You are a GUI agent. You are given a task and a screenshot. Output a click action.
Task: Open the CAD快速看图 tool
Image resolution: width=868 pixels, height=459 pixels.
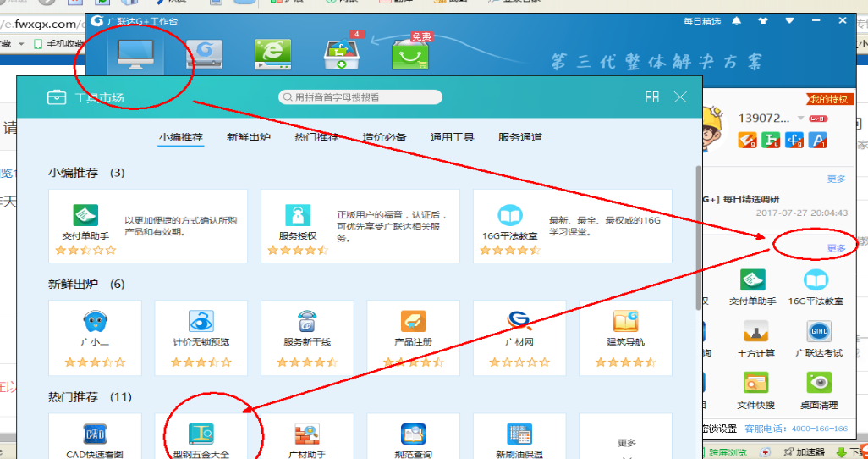[x=96, y=436]
